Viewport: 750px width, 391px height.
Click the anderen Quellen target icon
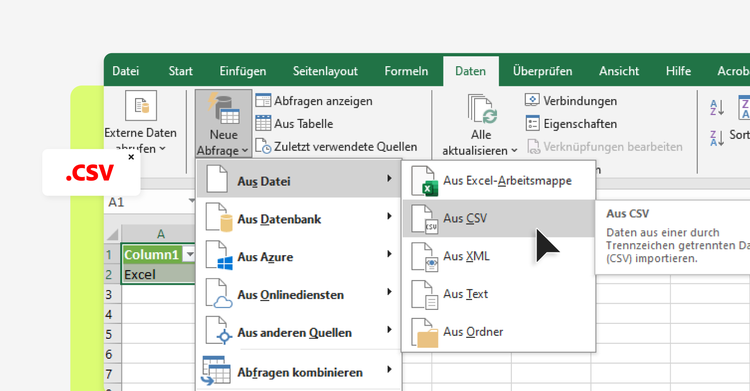click(x=224, y=337)
